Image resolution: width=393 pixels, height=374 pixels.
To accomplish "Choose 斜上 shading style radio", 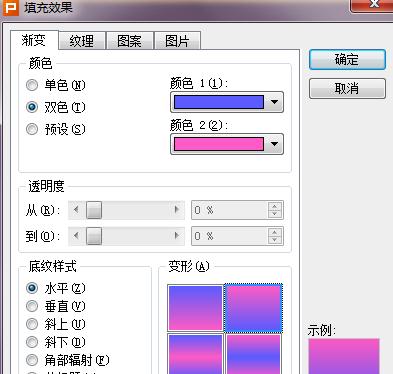I will click(x=32, y=324).
